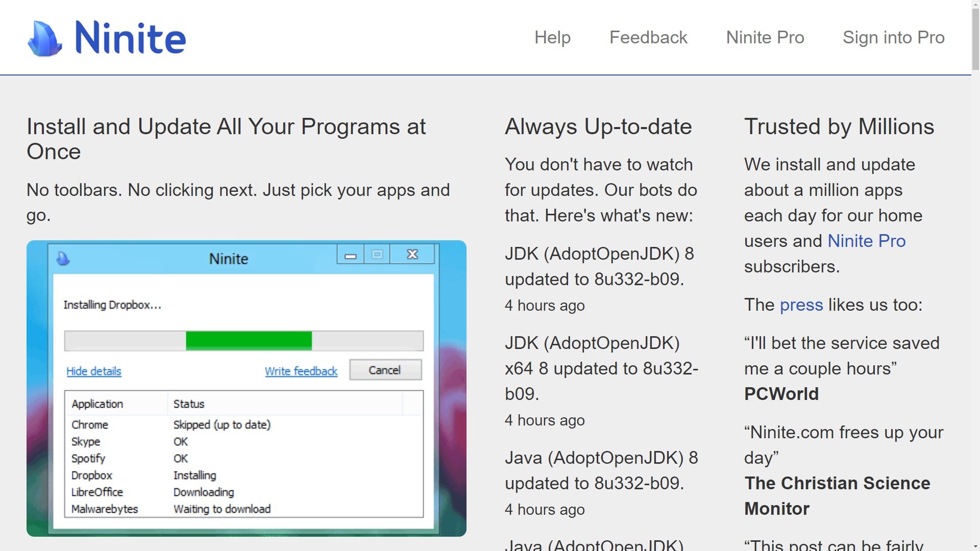Click the Ninite logo icon
Screen dimensions: 980x551
43,37
